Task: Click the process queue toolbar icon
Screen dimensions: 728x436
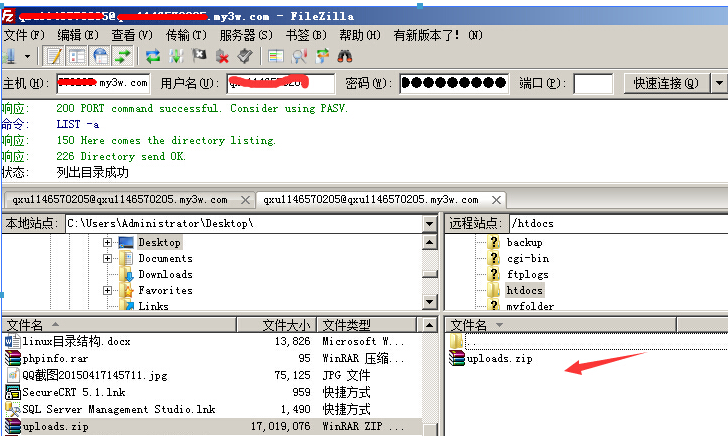Action: 176,56
